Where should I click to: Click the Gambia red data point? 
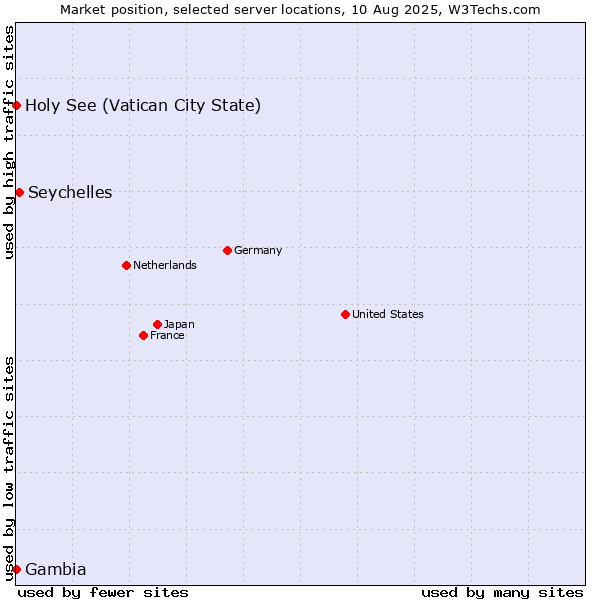tap(16, 569)
